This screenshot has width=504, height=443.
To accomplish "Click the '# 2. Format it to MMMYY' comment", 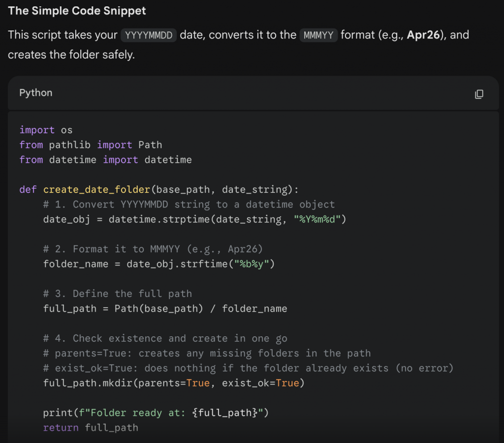I will coord(153,249).
